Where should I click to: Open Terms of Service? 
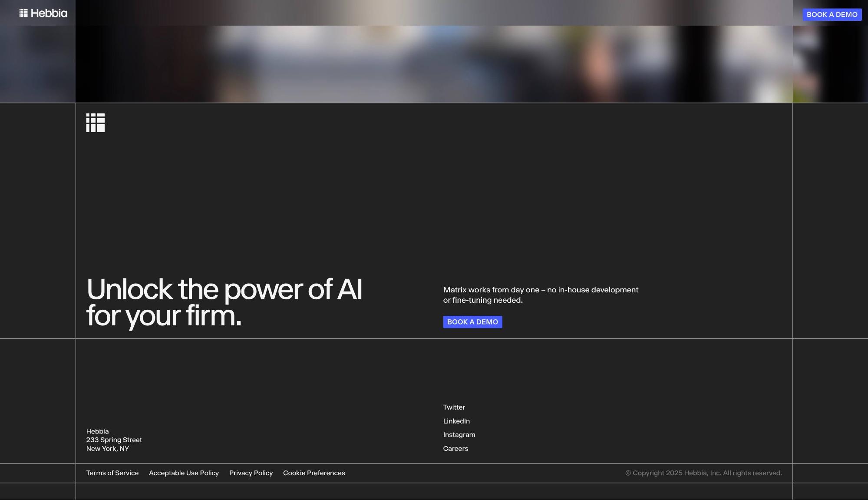112,473
